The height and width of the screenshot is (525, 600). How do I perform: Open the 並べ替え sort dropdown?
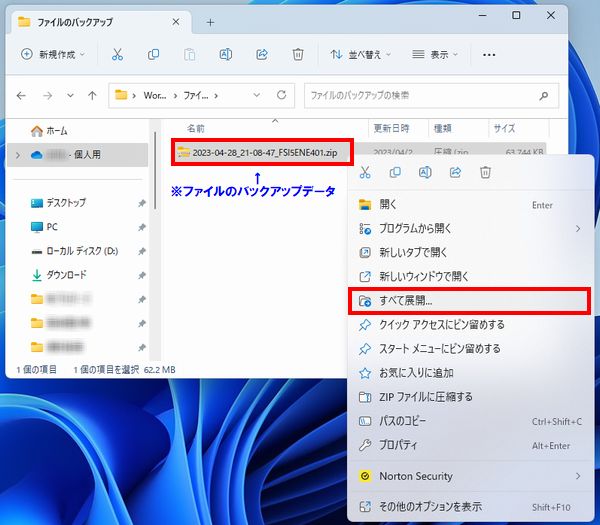[x=360, y=55]
